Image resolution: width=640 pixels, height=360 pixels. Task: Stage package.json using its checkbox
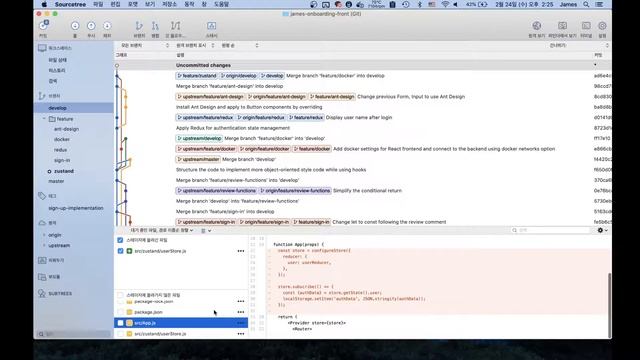(x=120, y=312)
